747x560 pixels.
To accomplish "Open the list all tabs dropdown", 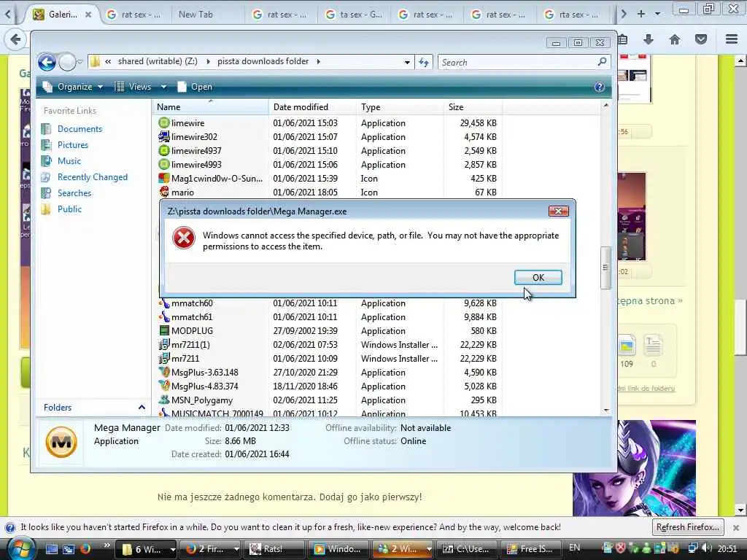I will 657,14.
